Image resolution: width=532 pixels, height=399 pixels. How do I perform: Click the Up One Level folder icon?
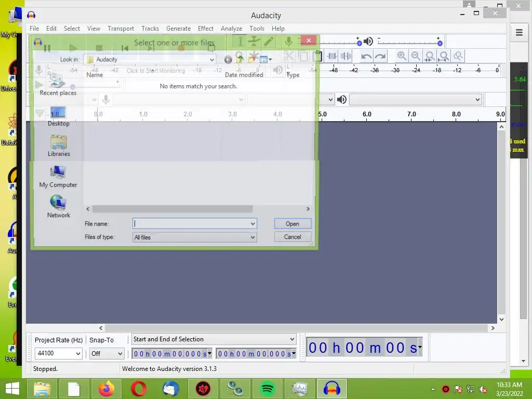pos(240,59)
